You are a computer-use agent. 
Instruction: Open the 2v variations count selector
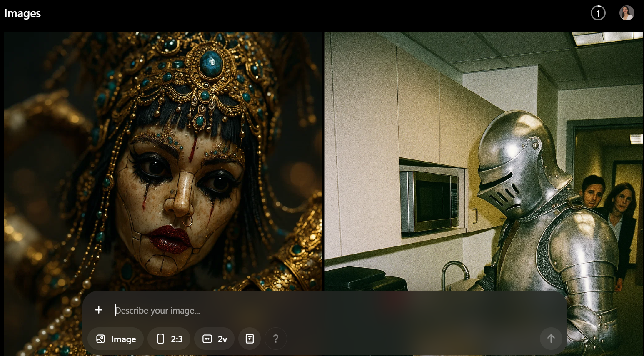[215, 339]
